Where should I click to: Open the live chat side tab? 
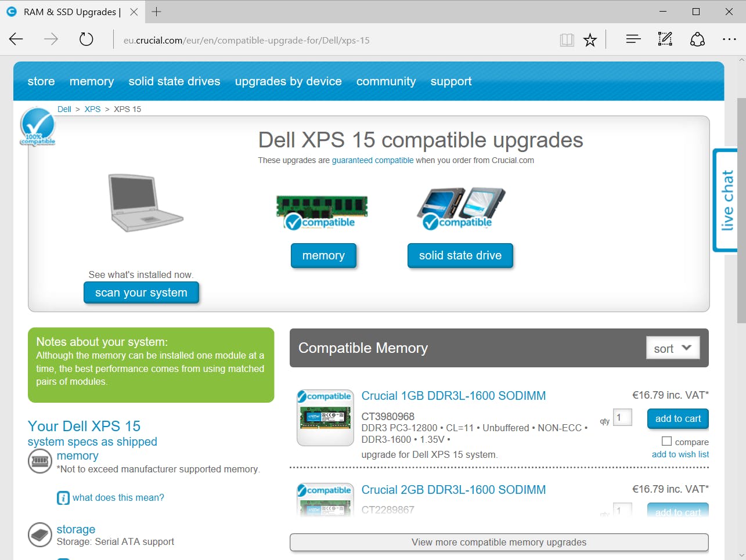tap(726, 200)
